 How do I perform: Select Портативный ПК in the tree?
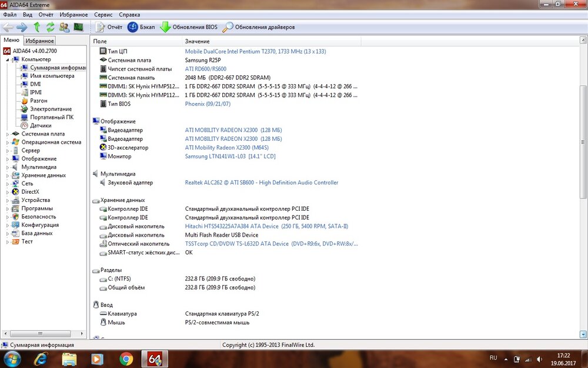pos(52,117)
